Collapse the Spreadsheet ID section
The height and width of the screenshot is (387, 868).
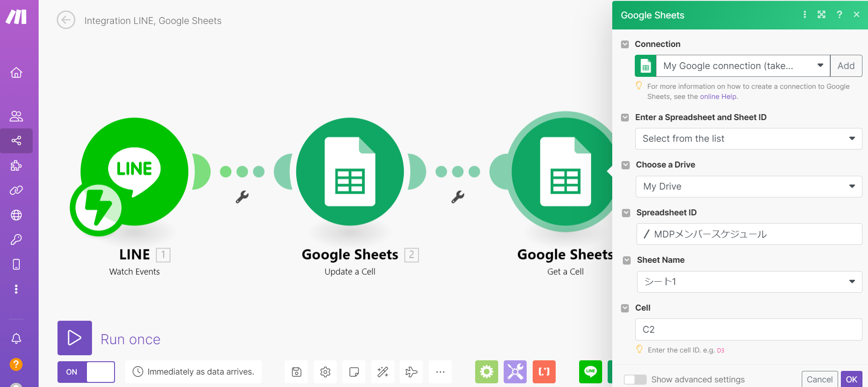click(626, 213)
